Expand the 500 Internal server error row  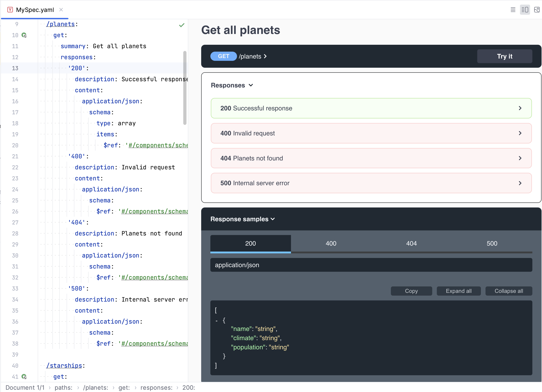tap(371, 183)
